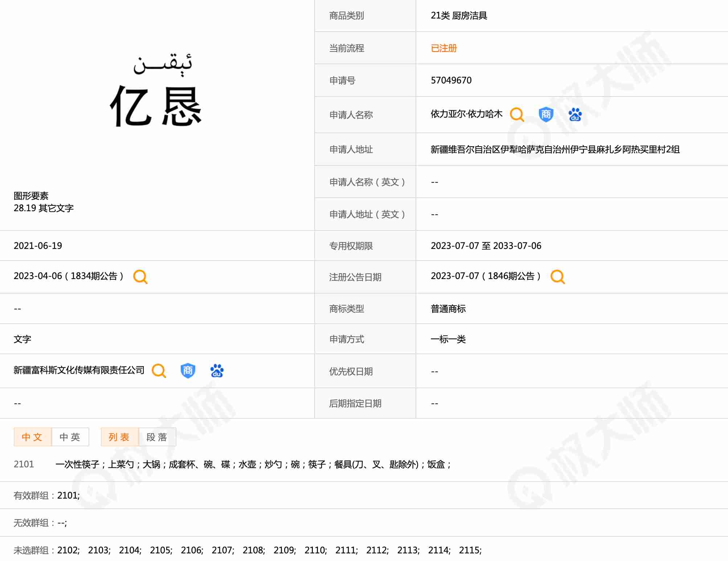Click Baidu paw icon beside agency name
Screen dimensions: 728x561
pos(217,370)
